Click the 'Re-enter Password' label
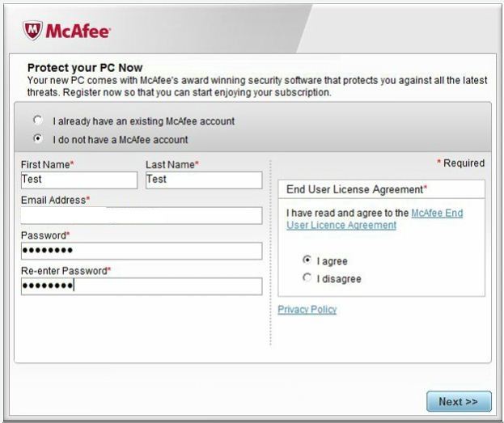Viewport: 504px width, 423px height. coord(66,271)
